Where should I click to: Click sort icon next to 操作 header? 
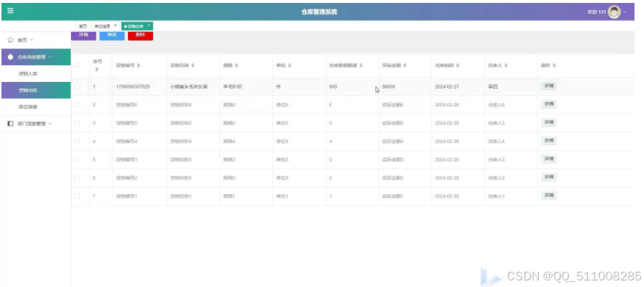pos(554,66)
